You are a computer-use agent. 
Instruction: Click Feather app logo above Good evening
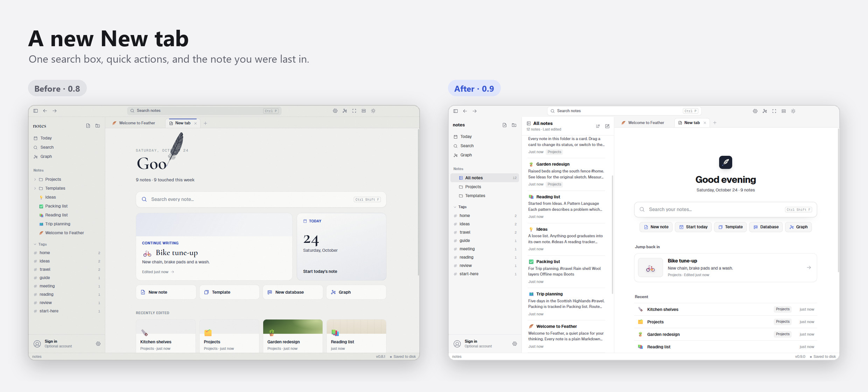click(x=726, y=162)
